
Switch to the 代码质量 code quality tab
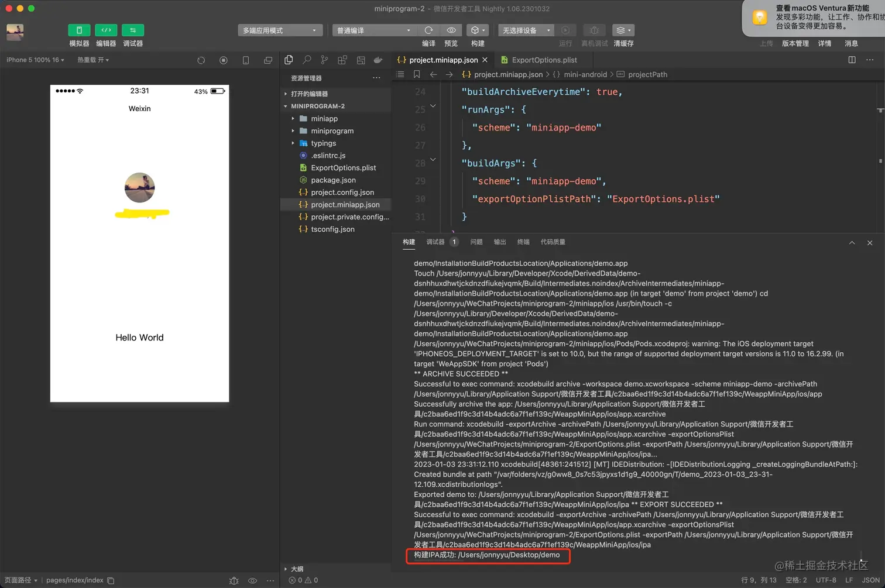tap(553, 242)
